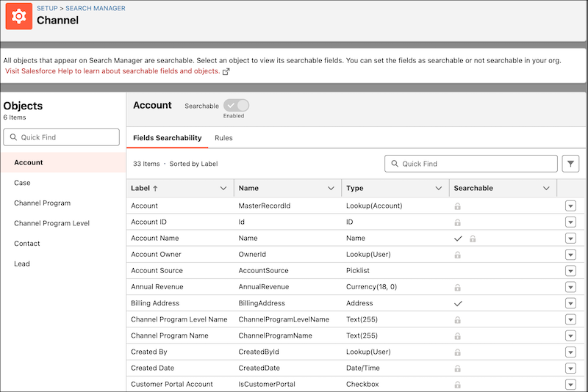The width and height of the screenshot is (588, 392).
Task: Open the row action dropdown for Channel Program Level Name
Action: [570, 320]
